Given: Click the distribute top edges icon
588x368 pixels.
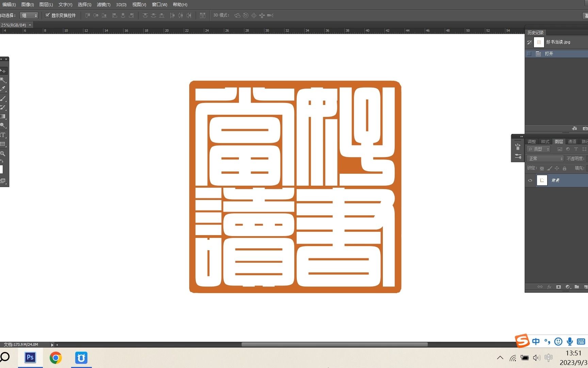Looking at the screenshot, I should point(145,15).
